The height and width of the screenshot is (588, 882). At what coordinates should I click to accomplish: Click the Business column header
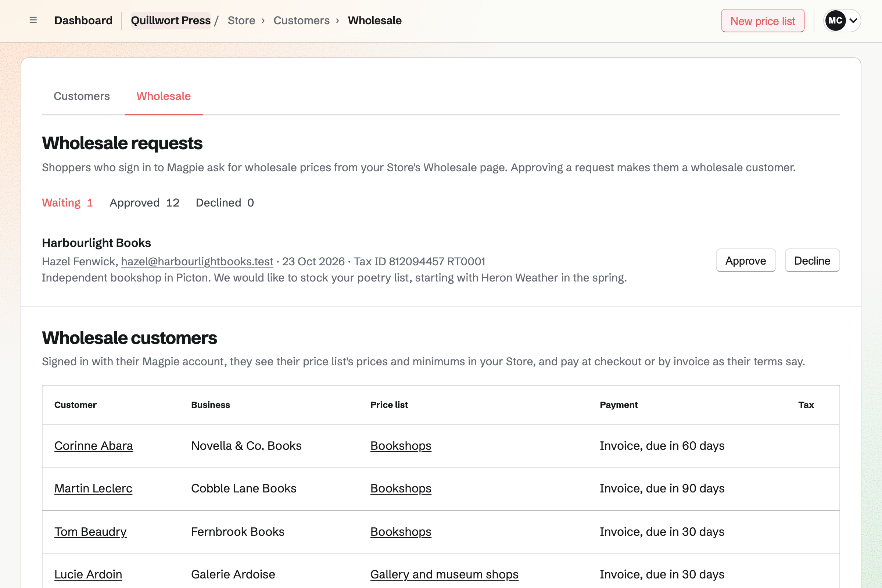[x=210, y=405]
